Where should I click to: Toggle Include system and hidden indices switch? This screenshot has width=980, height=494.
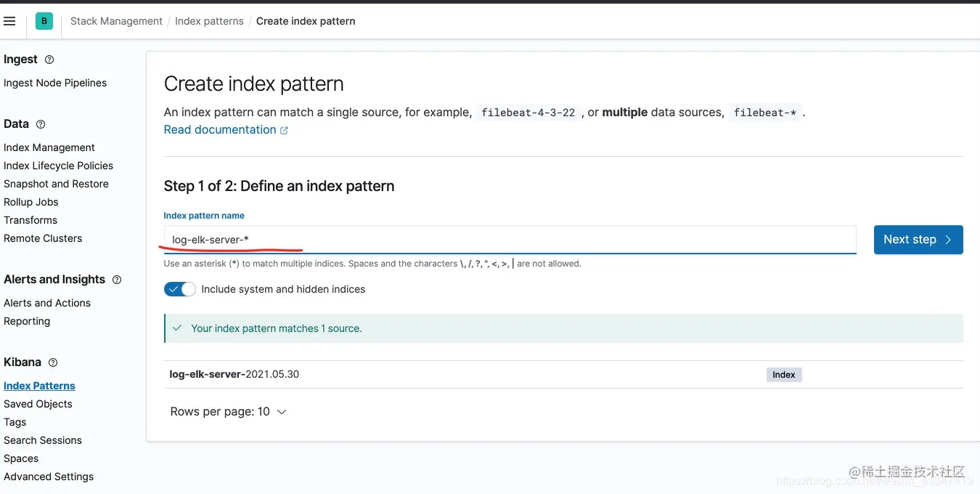pos(180,289)
